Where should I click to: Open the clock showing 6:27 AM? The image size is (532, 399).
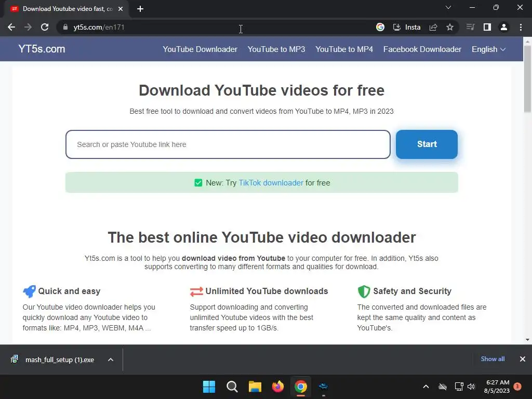tap(497, 387)
